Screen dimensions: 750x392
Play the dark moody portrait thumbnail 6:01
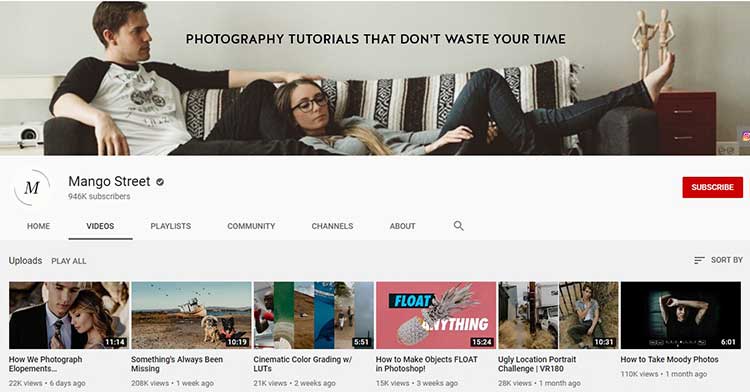(x=681, y=315)
